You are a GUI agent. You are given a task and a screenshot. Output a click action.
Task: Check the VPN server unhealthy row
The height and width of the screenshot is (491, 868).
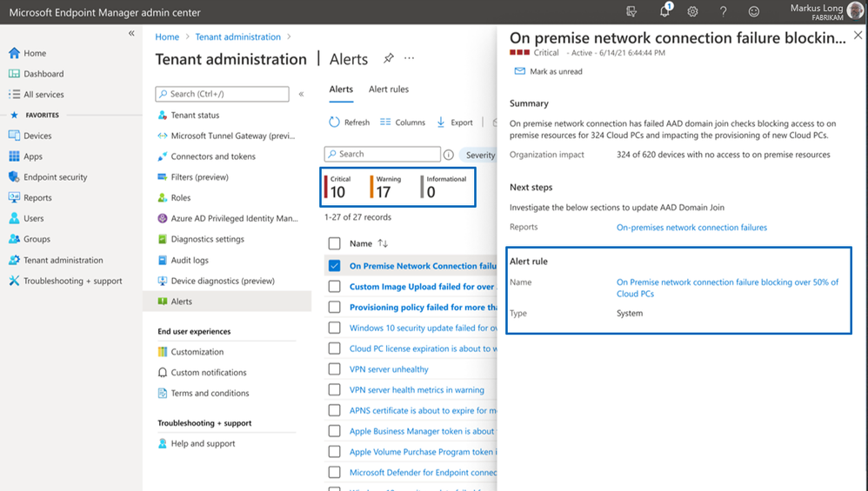pyautogui.click(x=334, y=368)
